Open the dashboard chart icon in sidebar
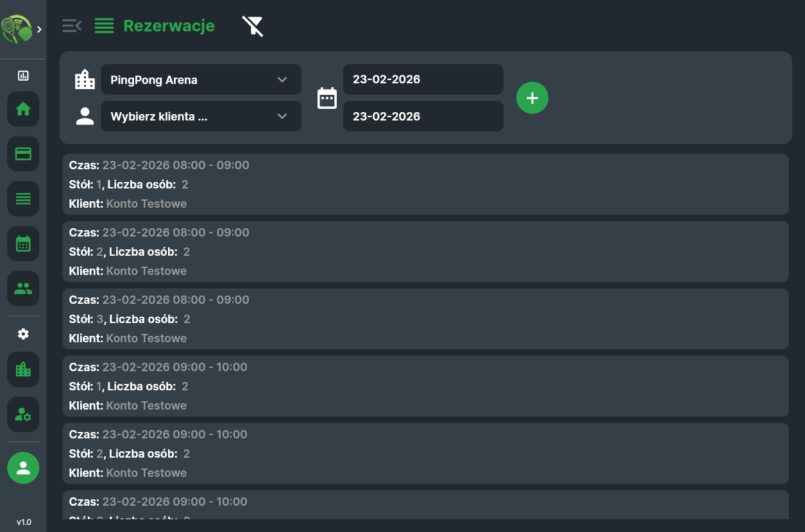The width and height of the screenshot is (805, 532). [x=23, y=76]
